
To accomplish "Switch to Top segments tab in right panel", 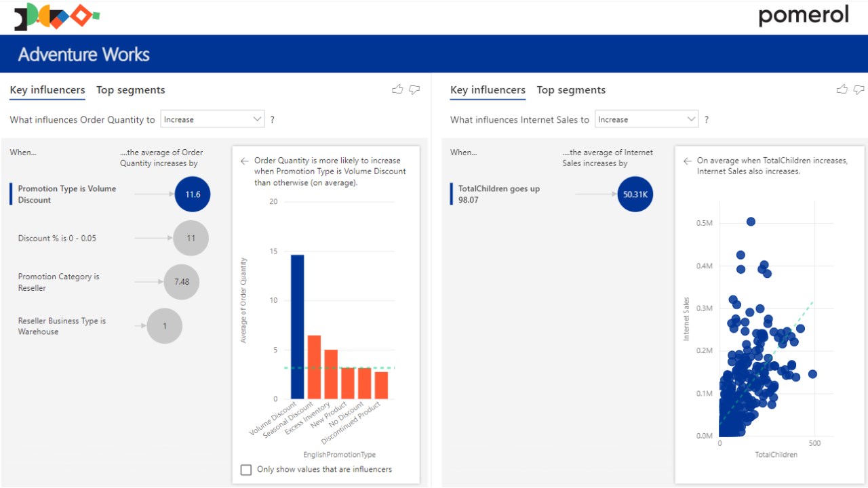I will click(x=571, y=90).
